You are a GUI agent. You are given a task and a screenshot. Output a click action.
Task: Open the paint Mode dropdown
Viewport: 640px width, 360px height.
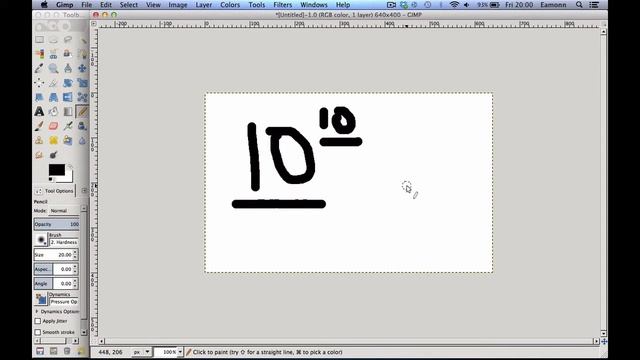(64, 211)
